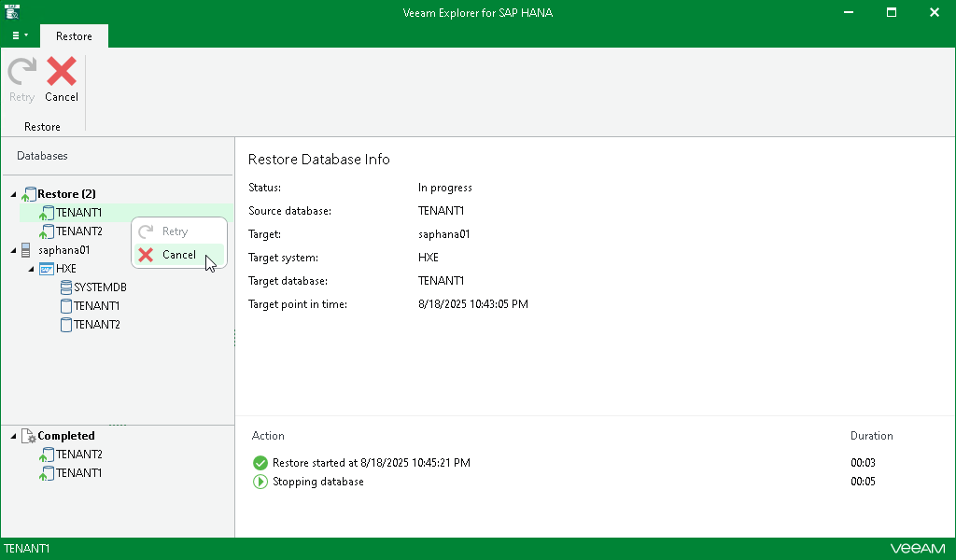
Task: Click the green play icon for Stopping database
Action: coord(260,482)
